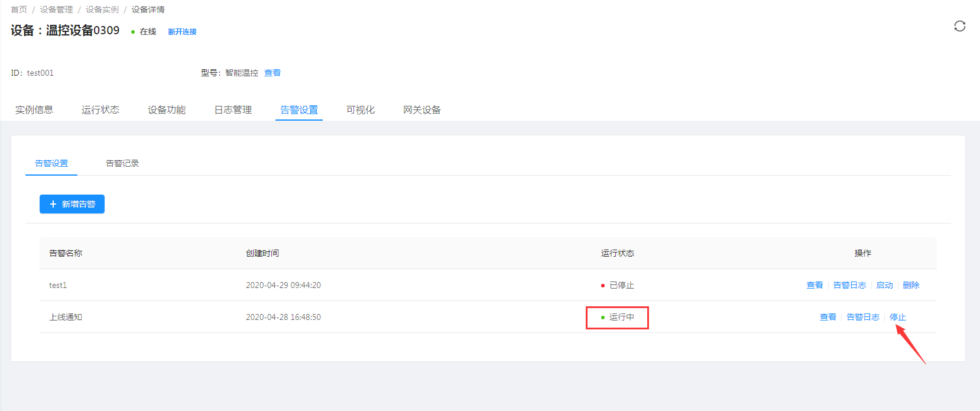The height and width of the screenshot is (411, 980).
Task: Delete the test1 alarm
Action: click(911, 285)
